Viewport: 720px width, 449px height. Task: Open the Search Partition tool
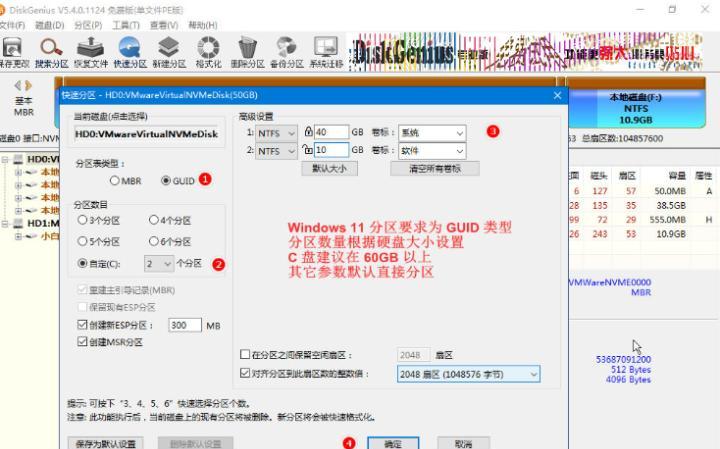pos(51,53)
